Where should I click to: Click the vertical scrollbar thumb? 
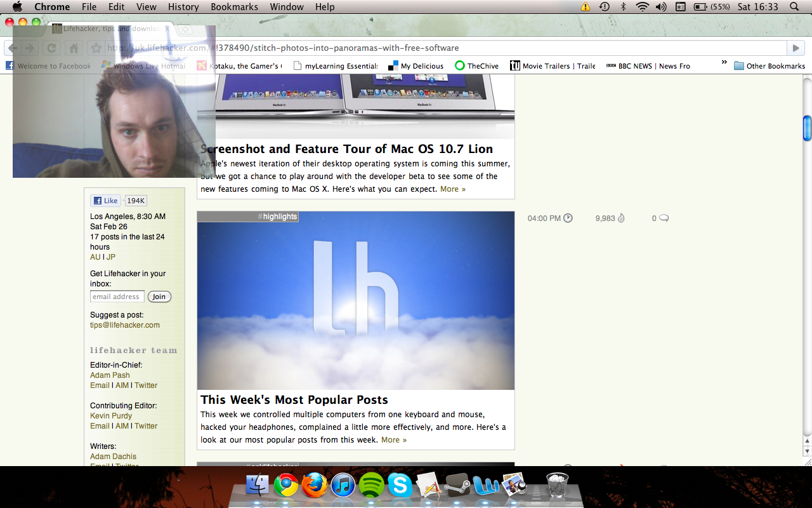(807, 128)
